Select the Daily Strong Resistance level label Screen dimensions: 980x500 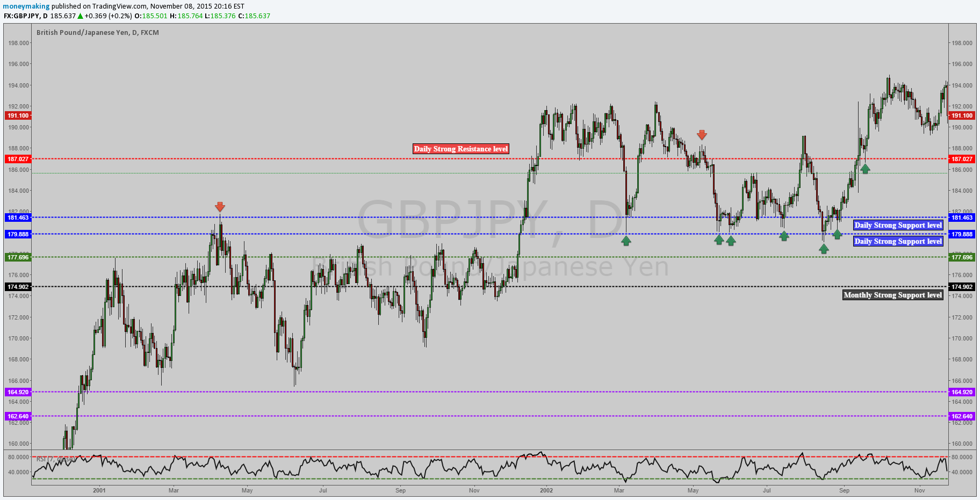(x=460, y=149)
